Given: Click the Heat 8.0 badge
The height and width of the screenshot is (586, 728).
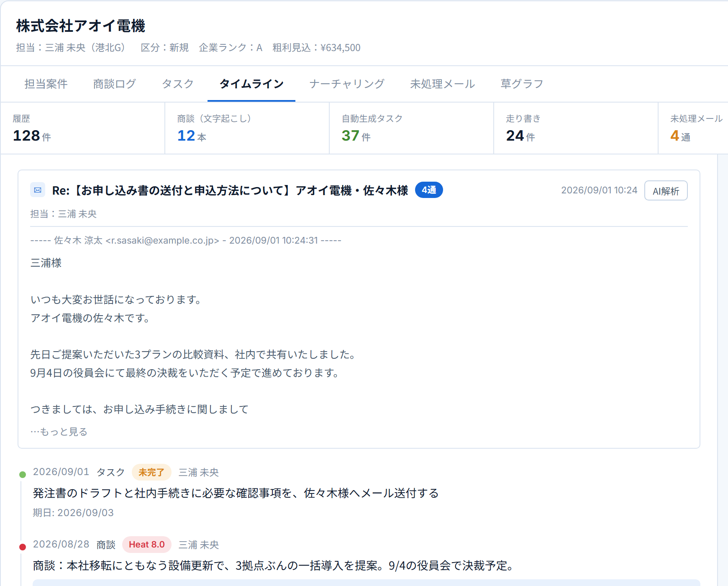Looking at the screenshot, I should [x=147, y=545].
